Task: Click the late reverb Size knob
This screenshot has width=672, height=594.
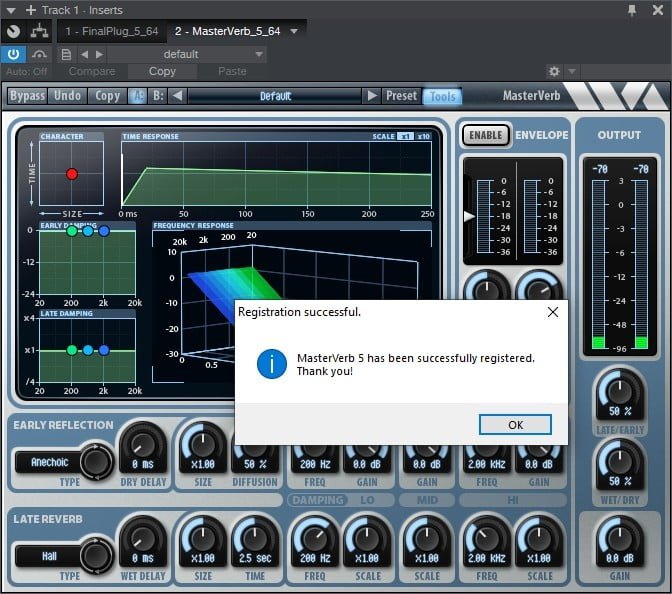Action: point(203,539)
